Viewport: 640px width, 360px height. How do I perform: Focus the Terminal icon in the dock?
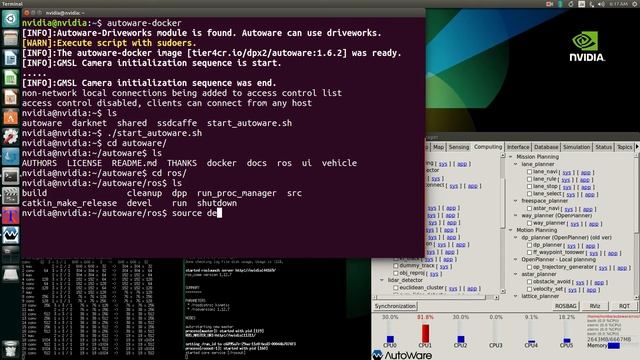pyautogui.click(x=10, y=176)
